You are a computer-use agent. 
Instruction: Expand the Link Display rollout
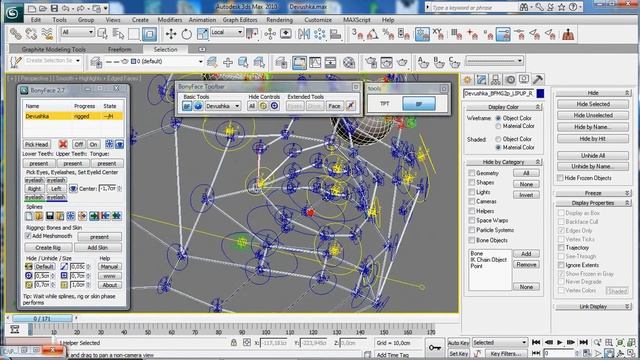[x=593, y=307]
